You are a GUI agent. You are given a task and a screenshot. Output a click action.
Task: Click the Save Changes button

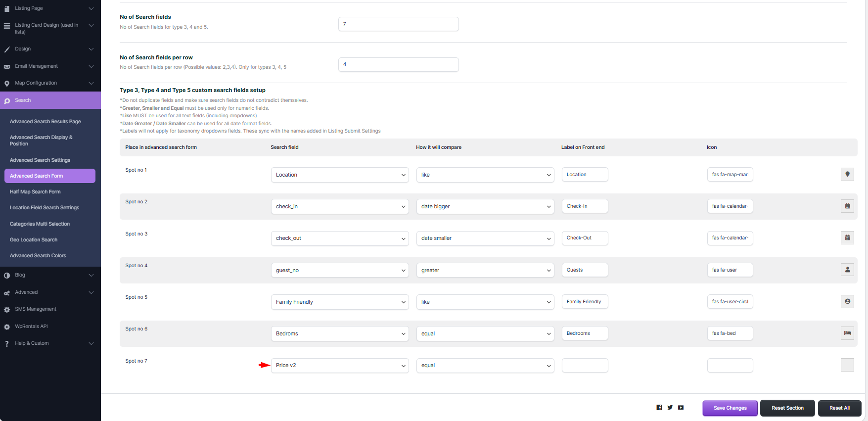click(x=730, y=408)
